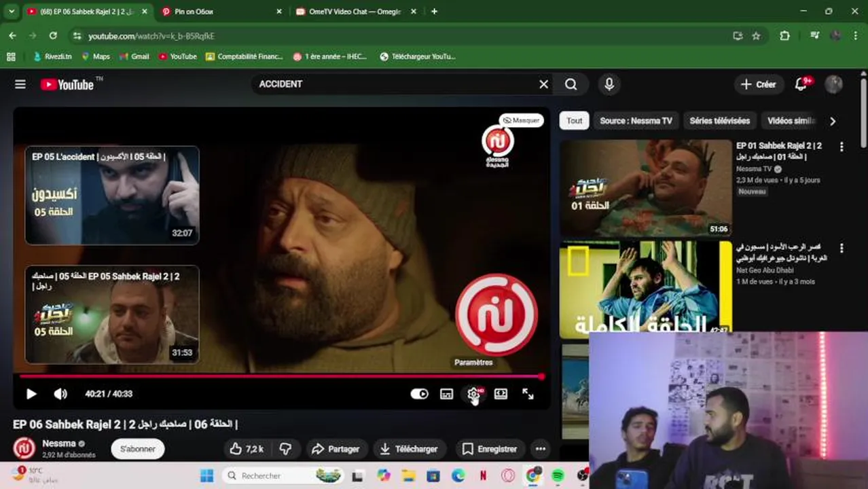The height and width of the screenshot is (489, 868).
Task: Click Créer button
Action: coord(759,84)
